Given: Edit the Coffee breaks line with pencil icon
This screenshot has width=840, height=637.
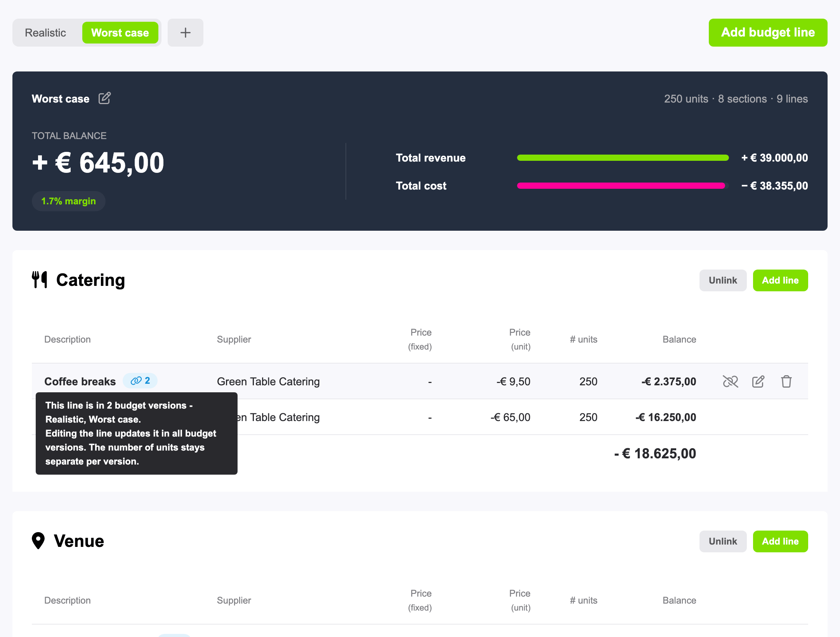Looking at the screenshot, I should tap(758, 381).
